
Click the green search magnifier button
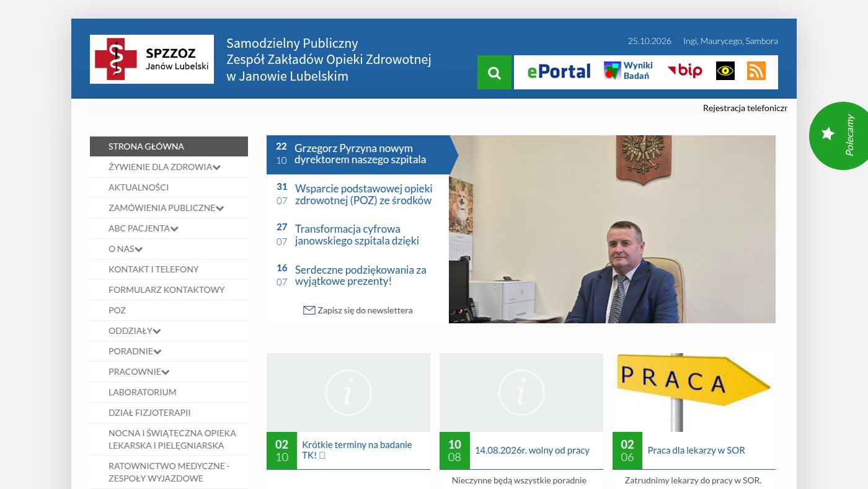494,72
